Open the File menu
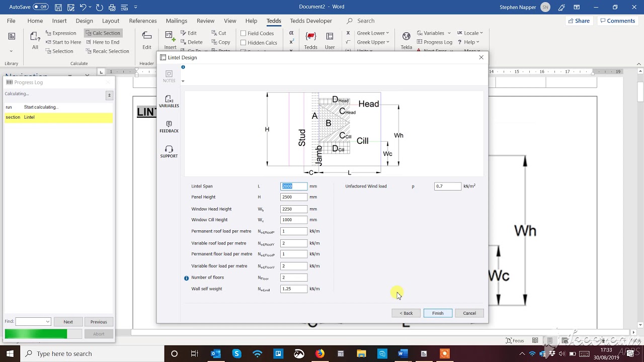The height and width of the screenshot is (362, 644). click(x=11, y=21)
